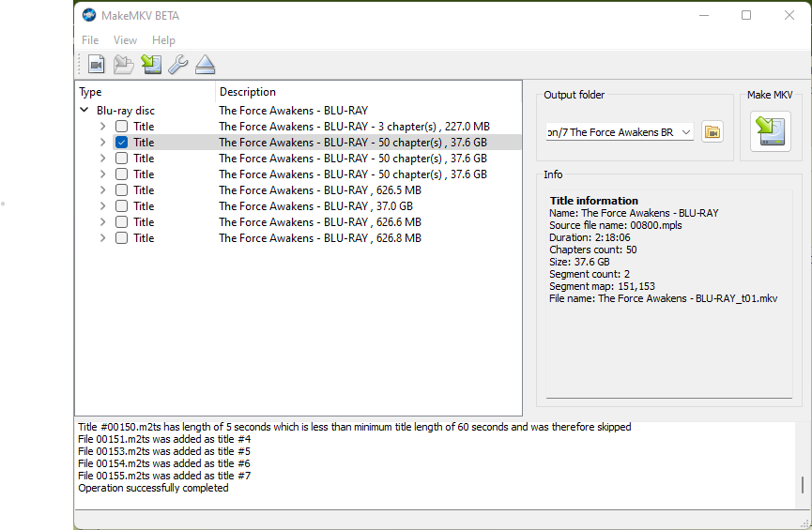The width and height of the screenshot is (812, 530).
Task: Expand the checked 50 chapter title row
Action: 102,143
